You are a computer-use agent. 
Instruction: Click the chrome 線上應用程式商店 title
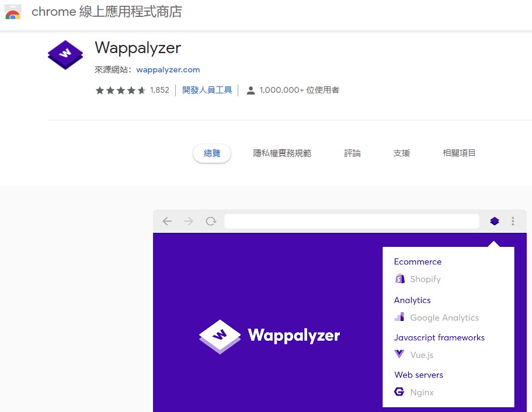(x=107, y=12)
